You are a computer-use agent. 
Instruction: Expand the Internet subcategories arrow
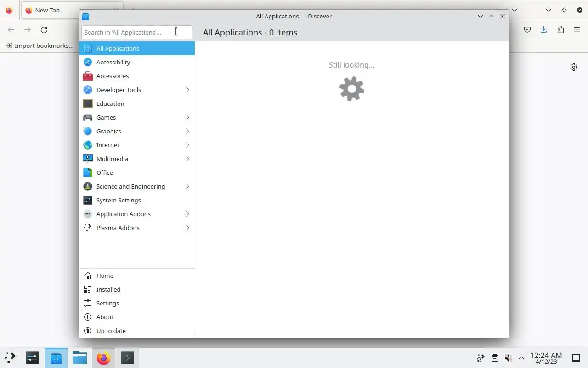pyautogui.click(x=187, y=145)
